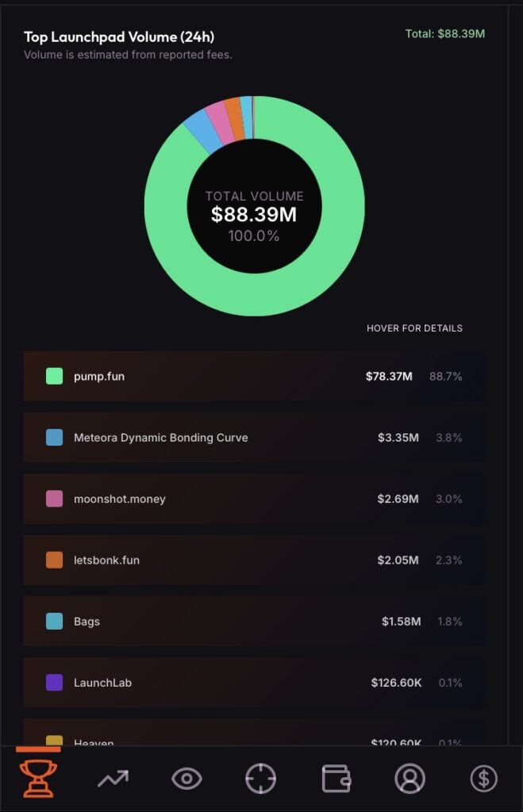
Task: Click the Total Volume donut center
Action: point(254,214)
